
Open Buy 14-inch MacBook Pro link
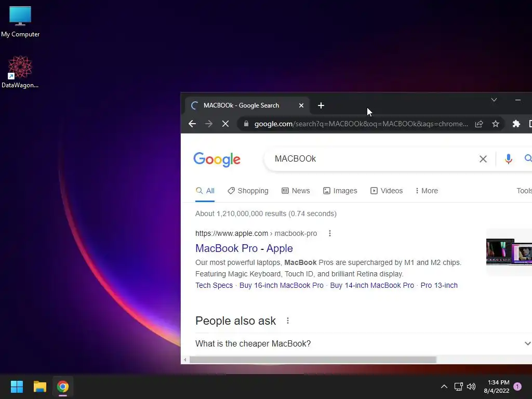(372, 285)
